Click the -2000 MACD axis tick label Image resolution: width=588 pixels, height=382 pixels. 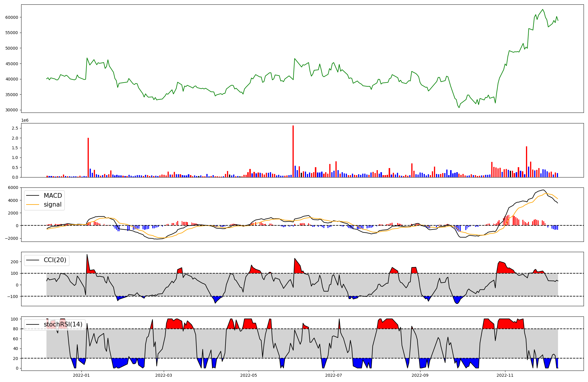pos(12,238)
